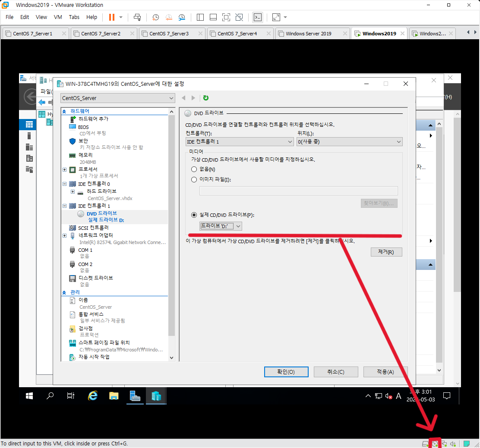This screenshot has height=448, width=480.
Task: Open the View menu
Action: point(41,17)
